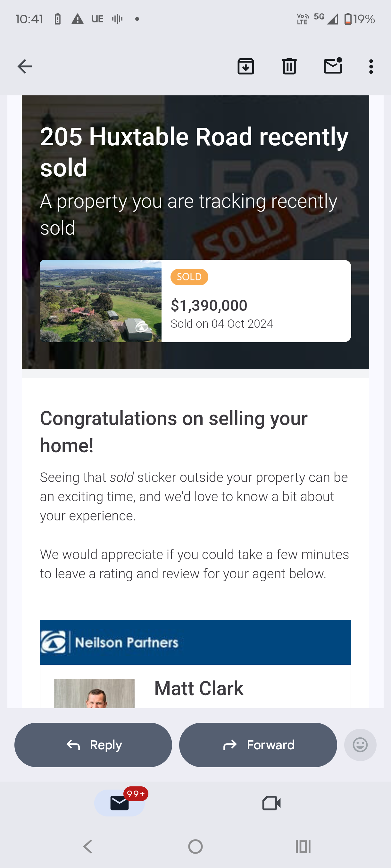Switch to the Meet video tab
The height and width of the screenshot is (868, 391).
(x=271, y=803)
